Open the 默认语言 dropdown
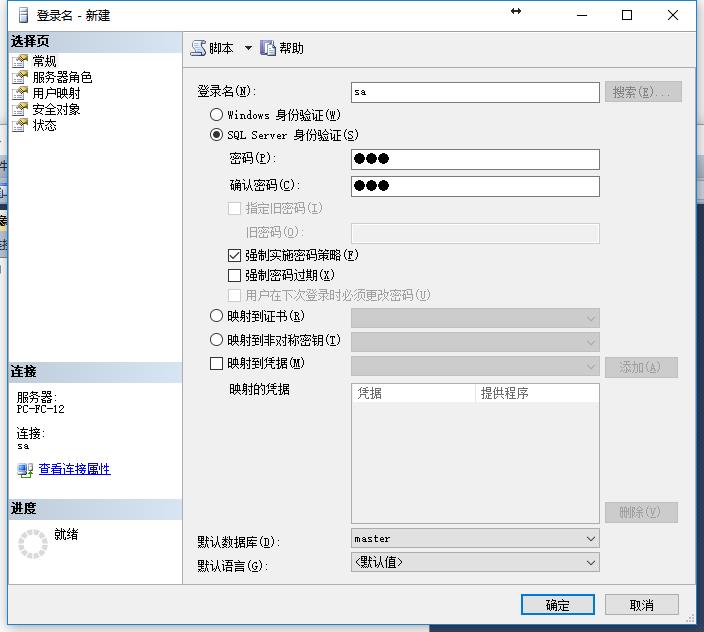Image resolution: width=704 pixels, height=632 pixels. pos(475,562)
